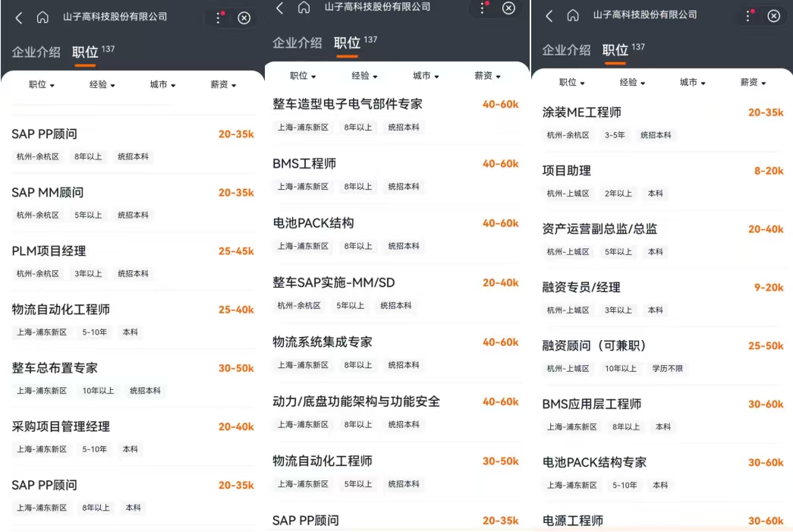Expand the 职位 filter in the middle panel
The height and width of the screenshot is (532, 793).
[x=303, y=76]
